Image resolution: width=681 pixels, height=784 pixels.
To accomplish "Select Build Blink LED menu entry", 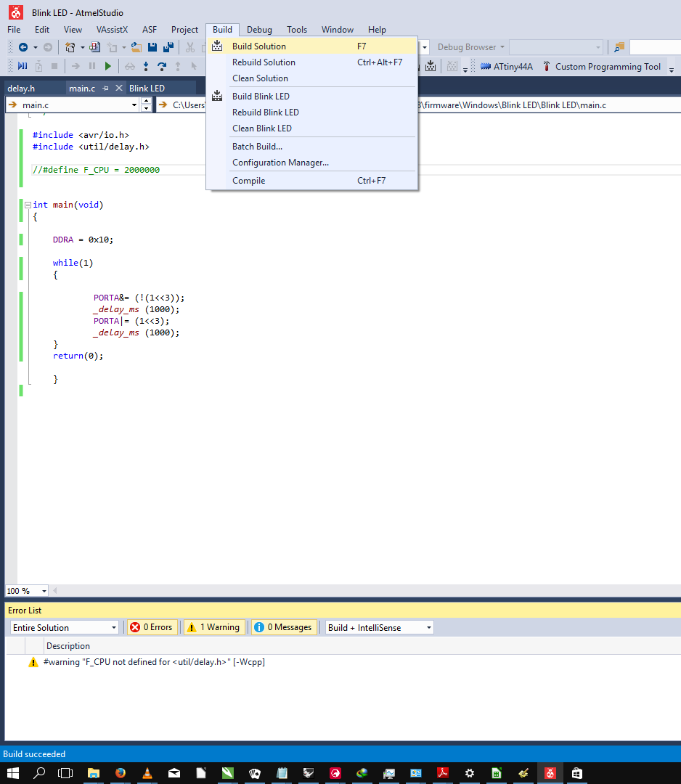I will coord(312,96).
